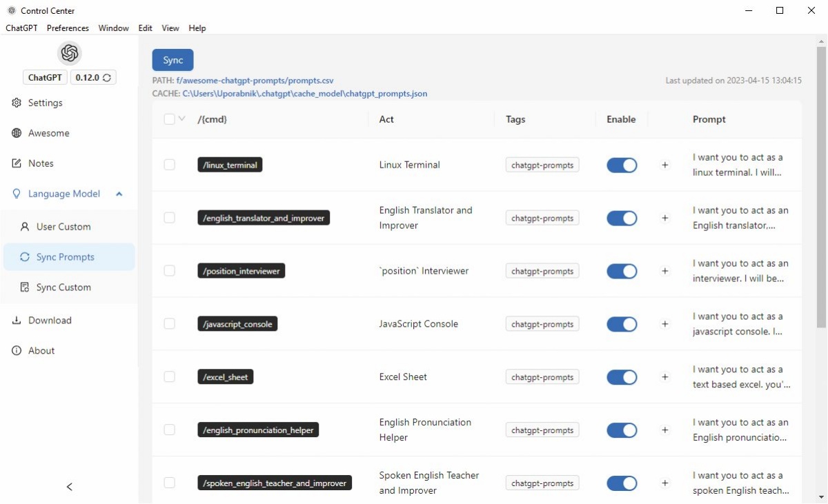Open the Help menu
This screenshot has height=504, width=828.
[x=197, y=28]
